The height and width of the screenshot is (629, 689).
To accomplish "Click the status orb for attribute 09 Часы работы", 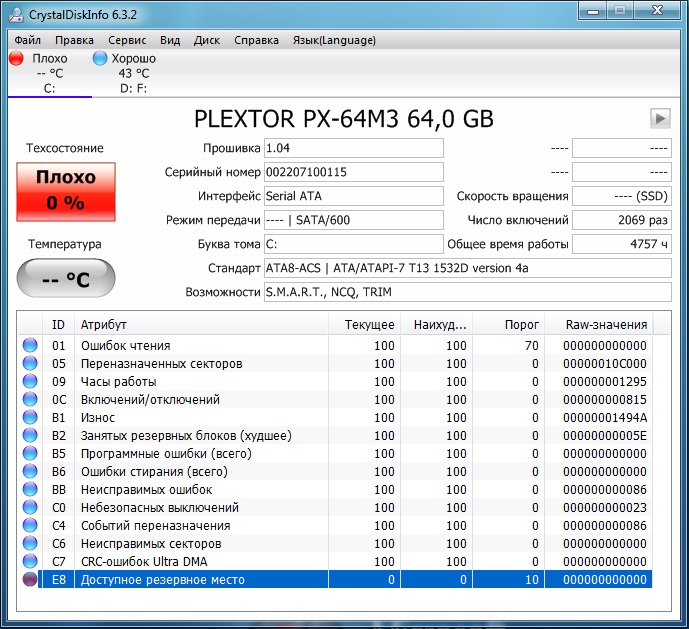I will pyautogui.click(x=30, y=381).
